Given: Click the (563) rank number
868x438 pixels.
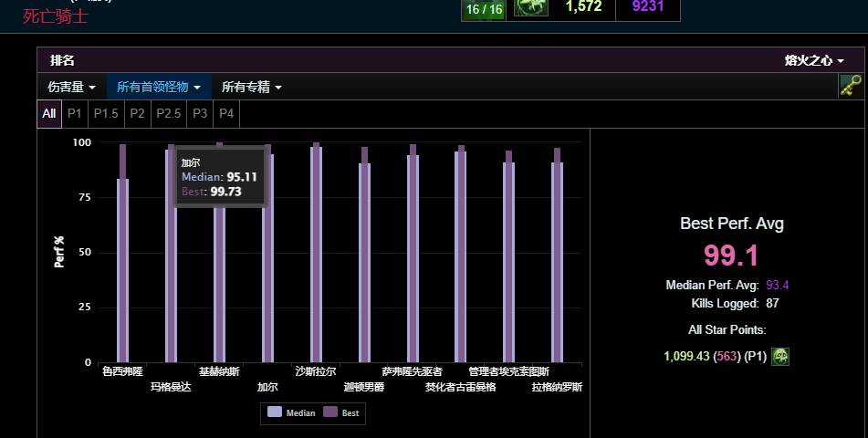Looking at the screenshot, I should tap(727, 357).
